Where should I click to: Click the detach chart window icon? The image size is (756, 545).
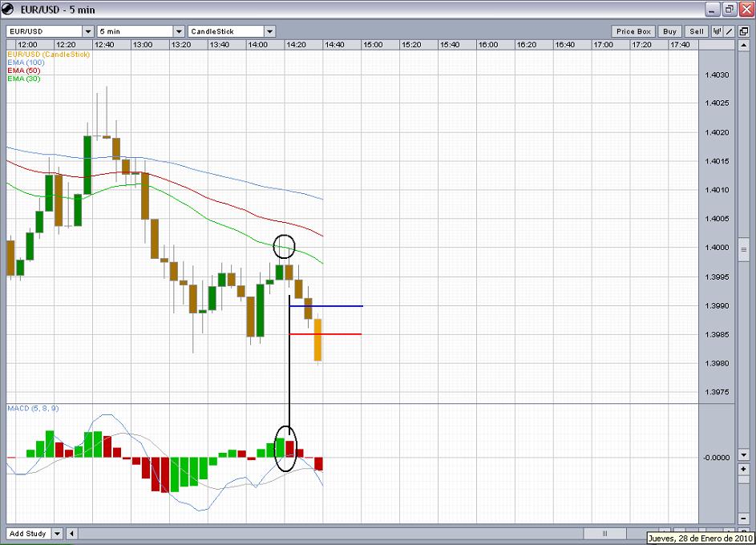coord(743,31)
